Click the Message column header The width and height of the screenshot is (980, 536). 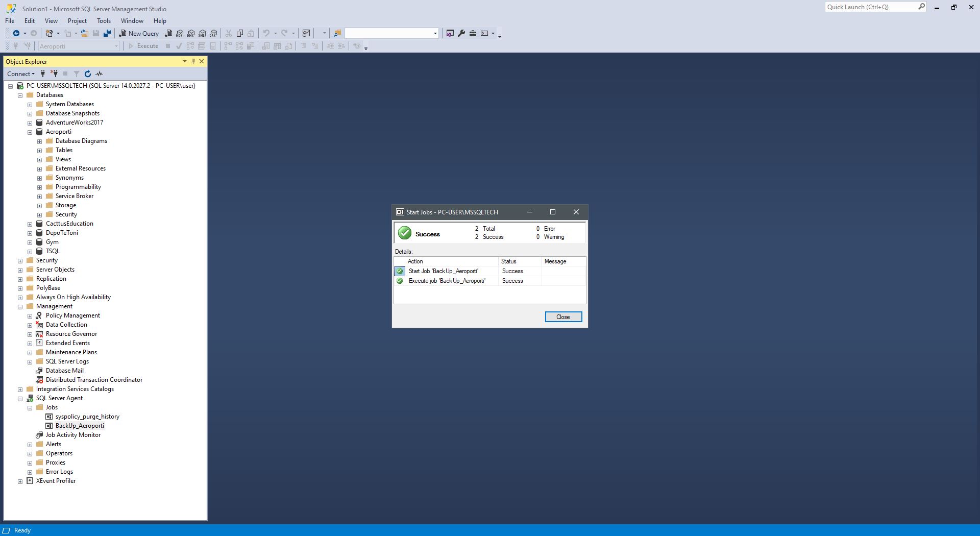point(563,261)
